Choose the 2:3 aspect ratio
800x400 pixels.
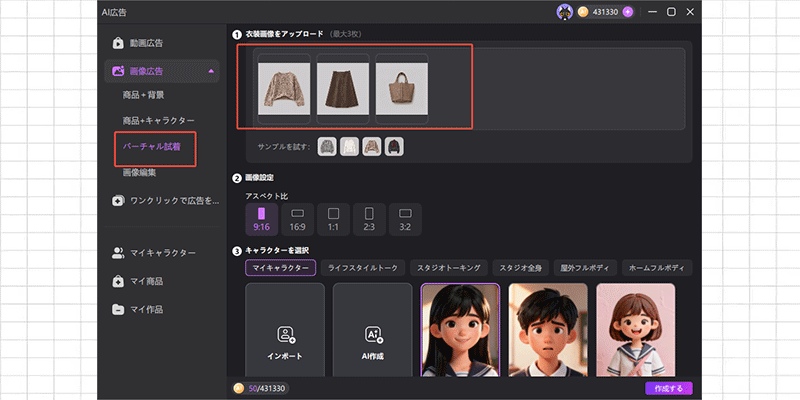click(369, 219)
